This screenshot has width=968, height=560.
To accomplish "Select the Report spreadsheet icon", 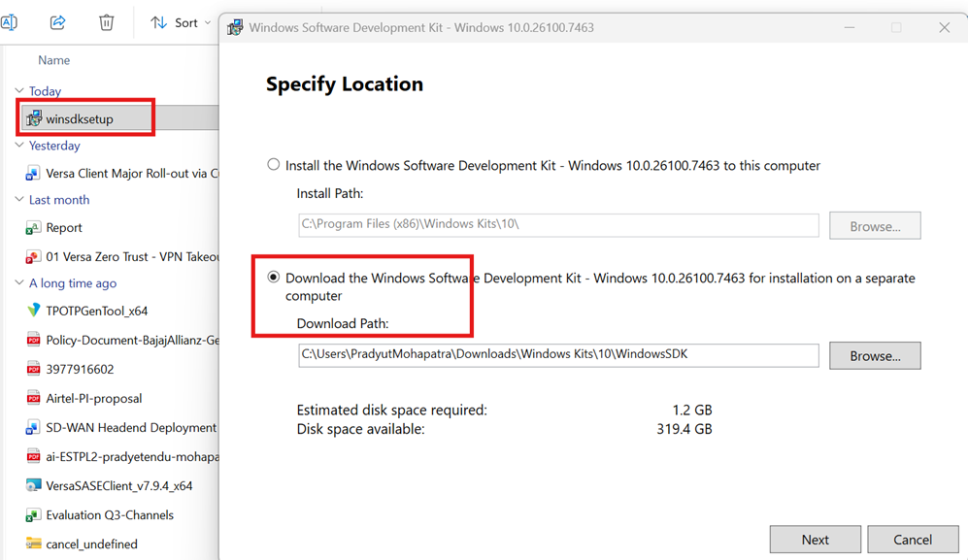I will [33, 228].
